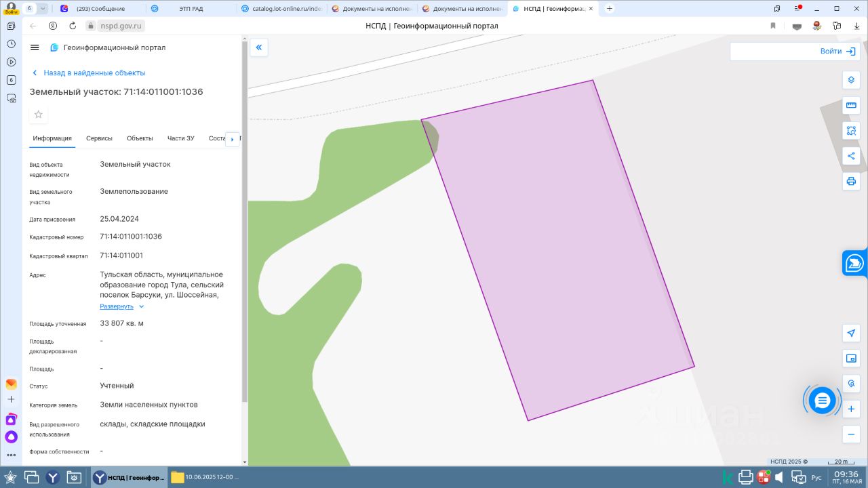Switch the Рус keyboard layout indicator
The width and height of the screenshot is (868, 488).
pyautogui.click(x=816, y=478)
